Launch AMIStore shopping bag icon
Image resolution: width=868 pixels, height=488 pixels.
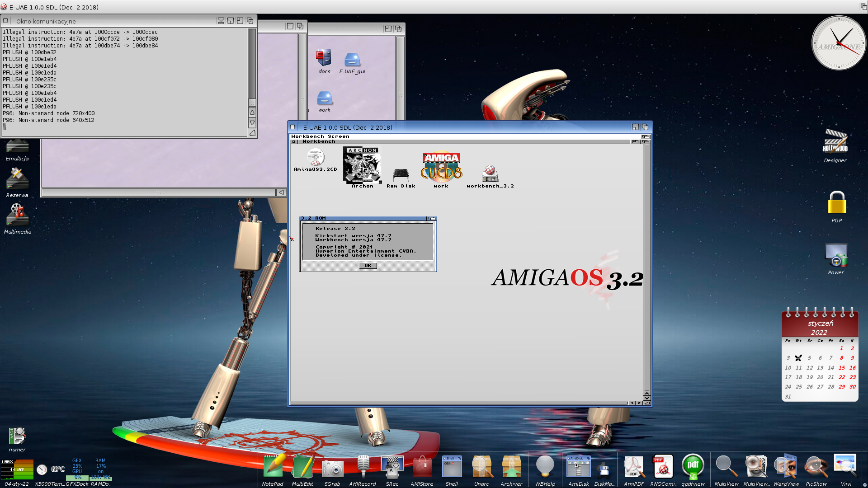click(422, 467)
